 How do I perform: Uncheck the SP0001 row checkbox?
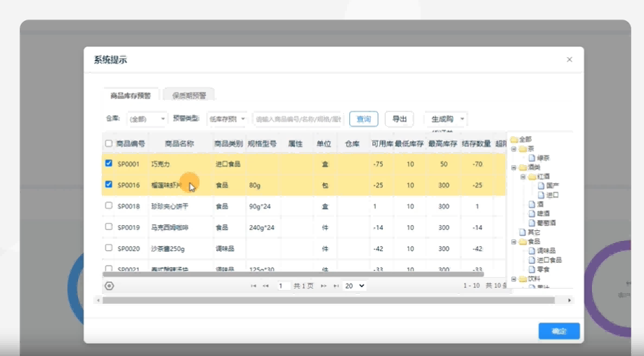(x=108, y=164)
